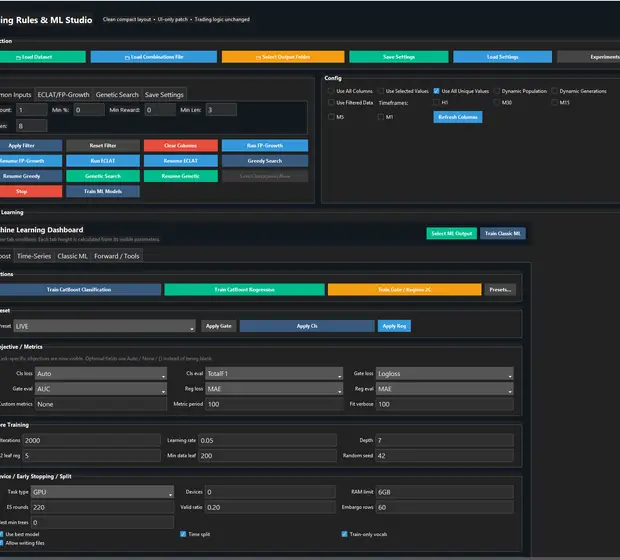This screenshot has width=620, height=560.
Task: Click the Apply Gate button
Action: tap(219, 326)
